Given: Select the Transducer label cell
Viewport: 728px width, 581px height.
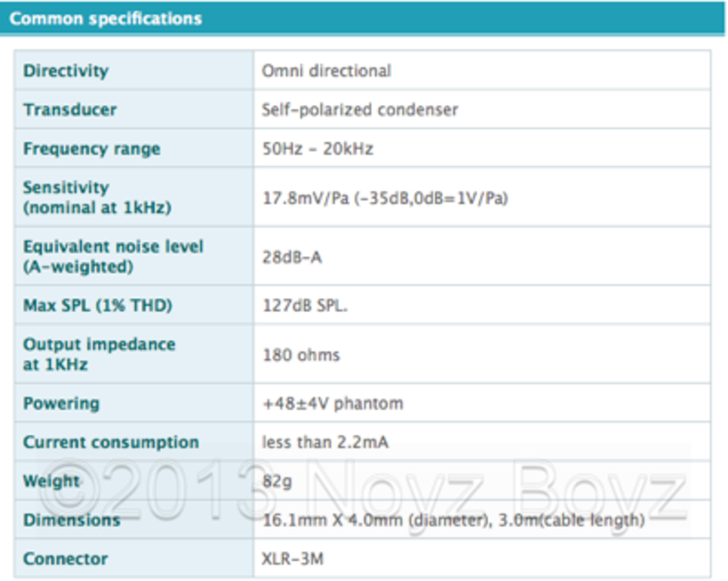Looking at the screenshot, I should [x=70, y=110].
